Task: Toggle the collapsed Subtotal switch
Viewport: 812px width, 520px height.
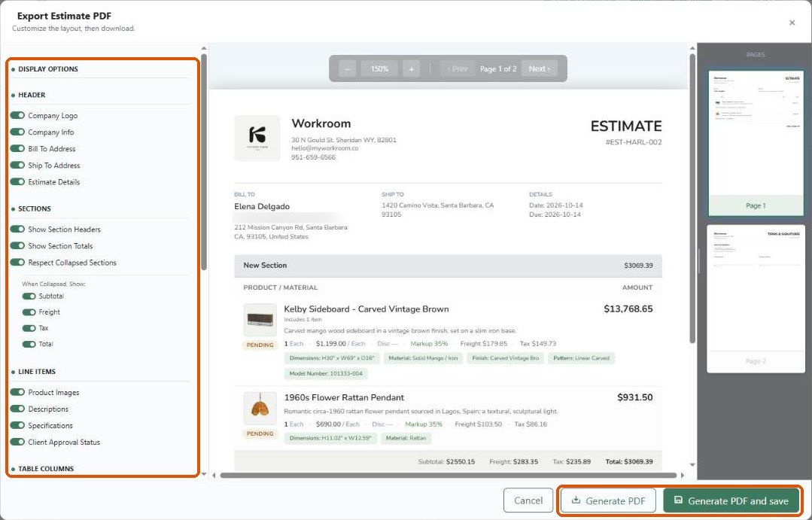Action: pyautogui.click(x=29, y=296)
